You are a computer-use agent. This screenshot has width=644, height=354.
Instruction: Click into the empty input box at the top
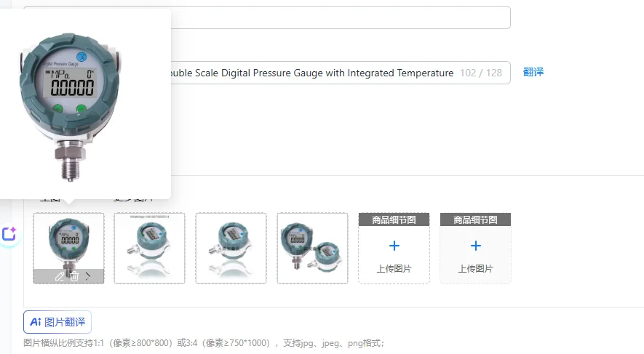(341, 17)
